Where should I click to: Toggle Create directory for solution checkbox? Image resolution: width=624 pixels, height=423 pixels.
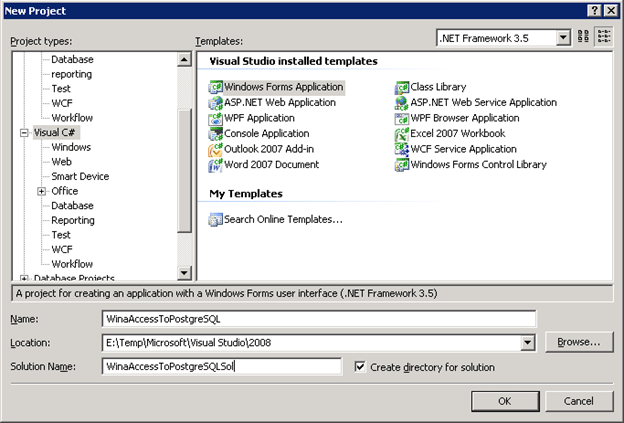pyautogui.click(x=360, y=366)
